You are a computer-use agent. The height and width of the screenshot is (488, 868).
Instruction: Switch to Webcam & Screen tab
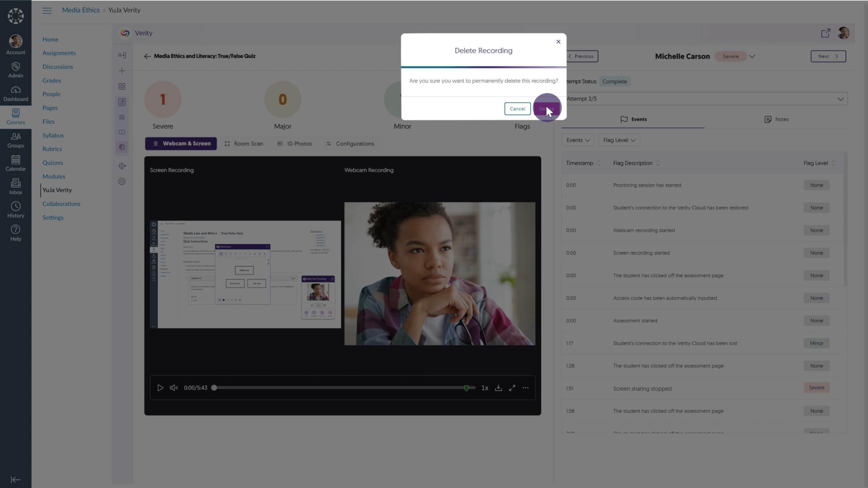(181, 144)
